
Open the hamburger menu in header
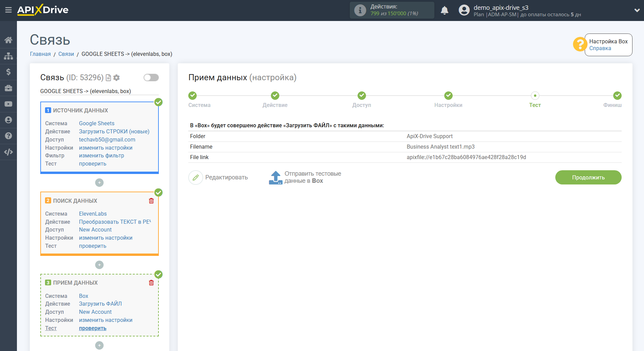8,10
